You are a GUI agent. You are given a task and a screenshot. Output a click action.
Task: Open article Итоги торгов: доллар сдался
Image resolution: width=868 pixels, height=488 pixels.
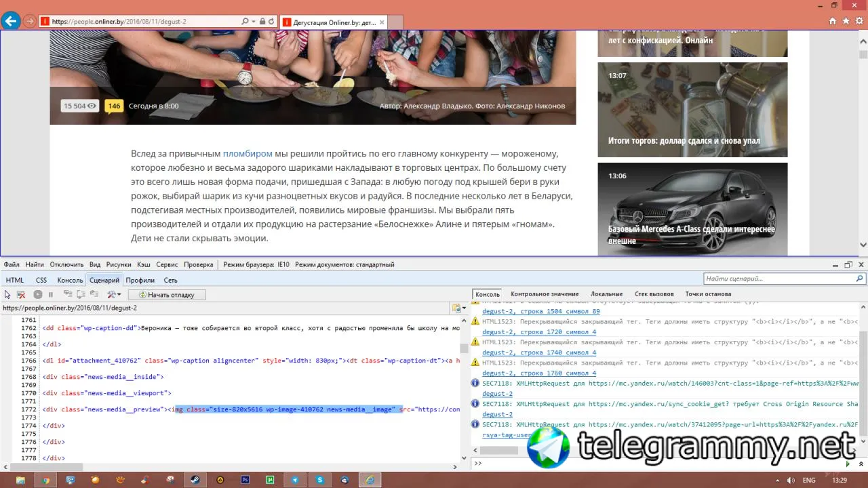692,110
